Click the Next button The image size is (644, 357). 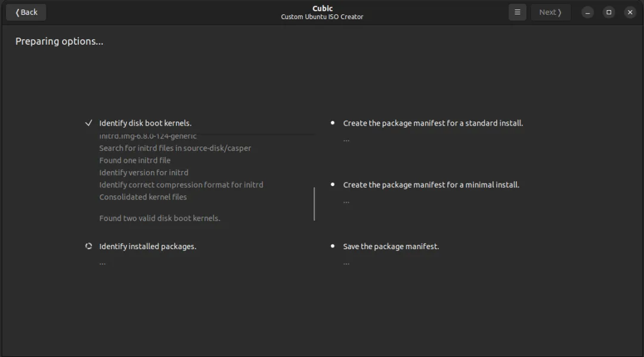click(550, 13)
